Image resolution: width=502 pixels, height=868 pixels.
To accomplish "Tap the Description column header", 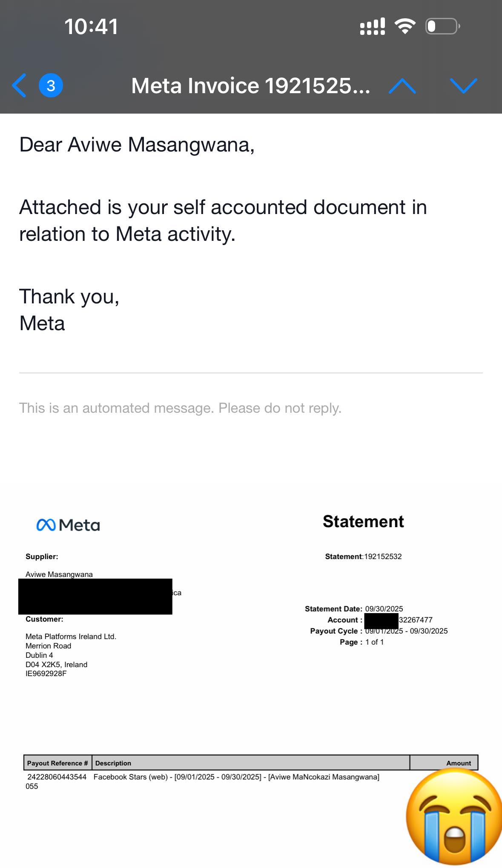I will (113, 763).
